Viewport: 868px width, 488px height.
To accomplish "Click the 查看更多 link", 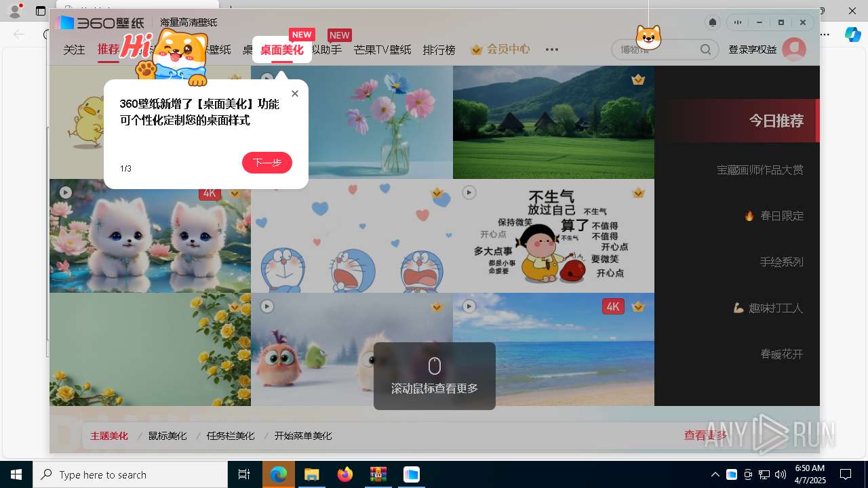I will 705,436.
